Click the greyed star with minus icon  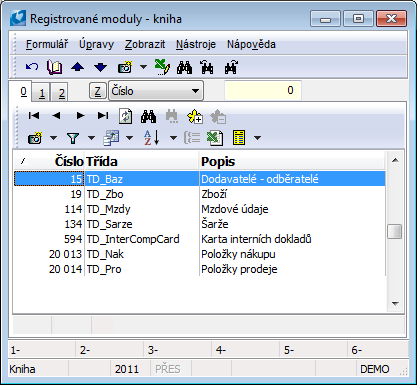[x=218, y=116]
